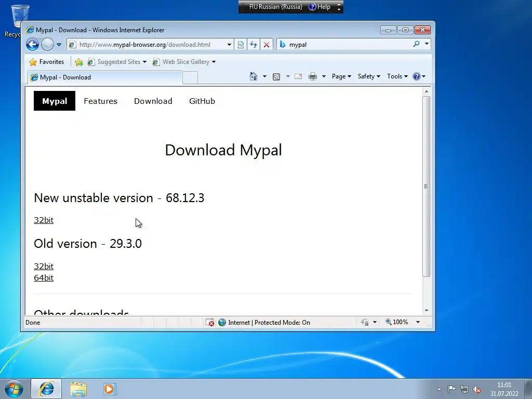Click the Action Center flag tray icon
Image resolution: width=532 pixels, height=399 pixels.
coord(451,389)
